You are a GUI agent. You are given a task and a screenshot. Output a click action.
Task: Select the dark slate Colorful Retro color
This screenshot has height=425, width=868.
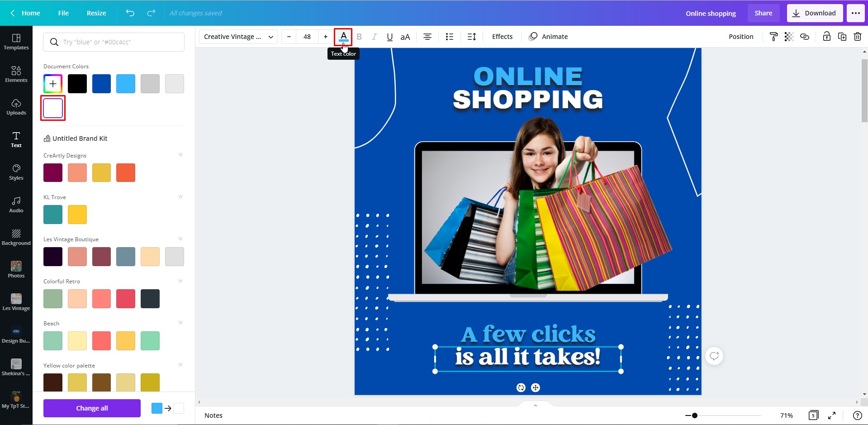(x=150, y=299)
